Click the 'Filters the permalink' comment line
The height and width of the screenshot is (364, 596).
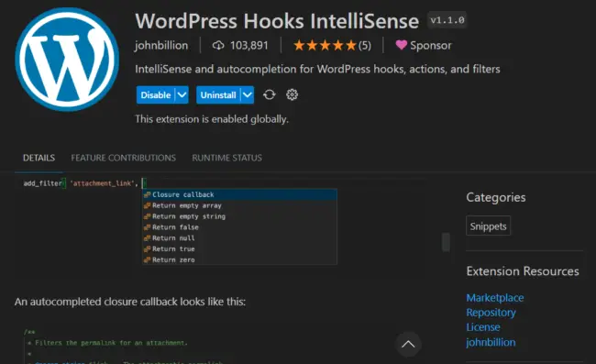click(x=111, y=343)
